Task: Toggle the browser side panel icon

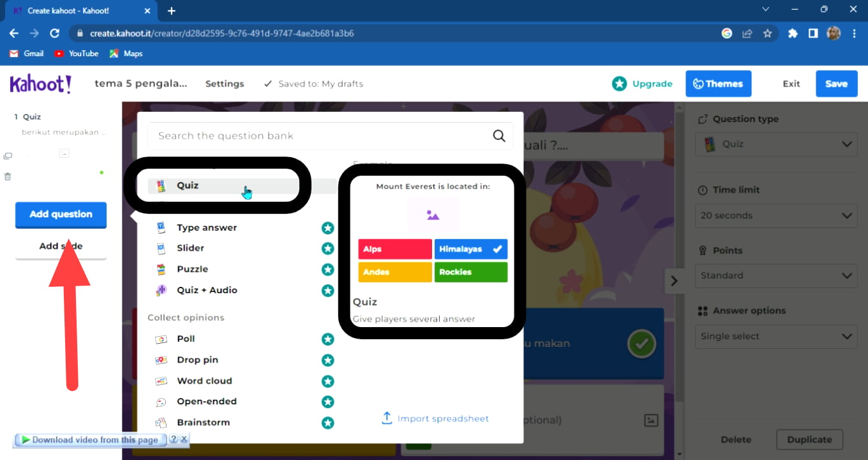Action: (x=813, y=33)
